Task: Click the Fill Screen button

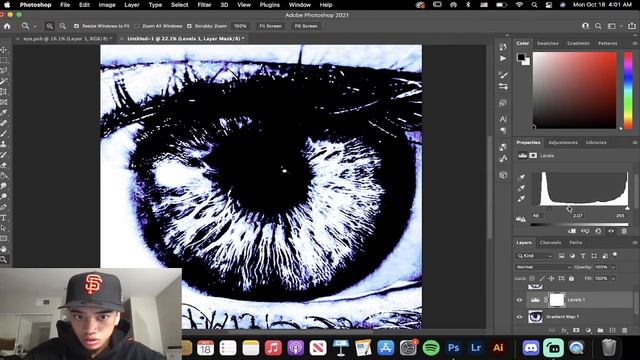Action: 306,26
